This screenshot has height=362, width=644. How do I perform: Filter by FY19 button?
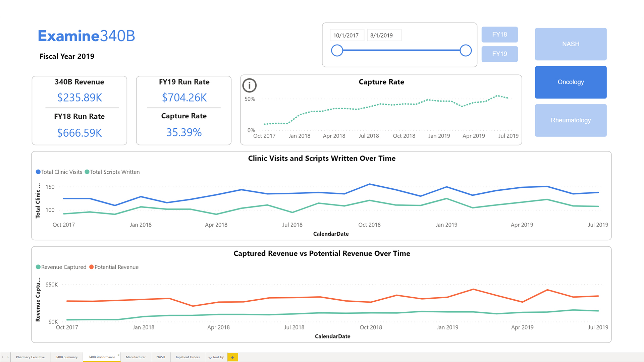pos(499,54)
